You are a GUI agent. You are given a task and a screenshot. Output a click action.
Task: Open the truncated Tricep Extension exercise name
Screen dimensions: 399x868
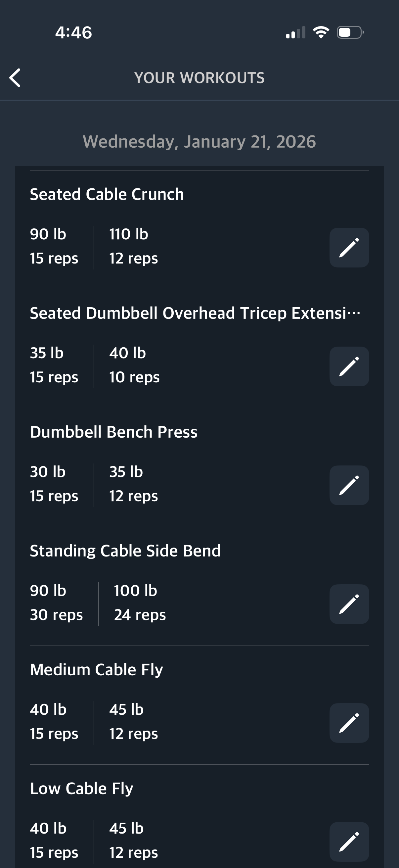coord(195,313)
